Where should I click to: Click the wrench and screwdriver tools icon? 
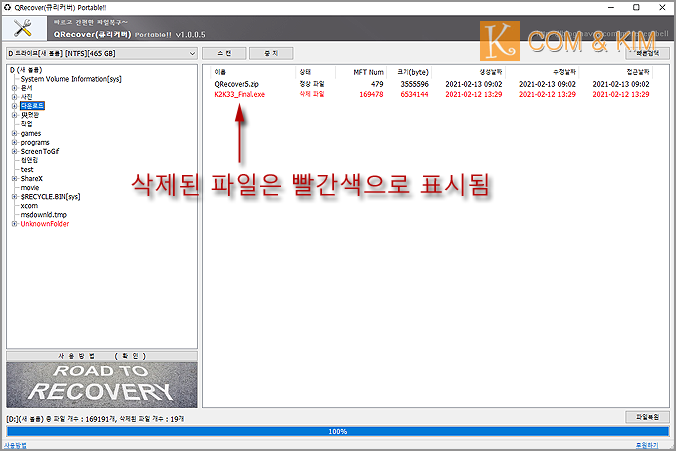click(22, 28)
